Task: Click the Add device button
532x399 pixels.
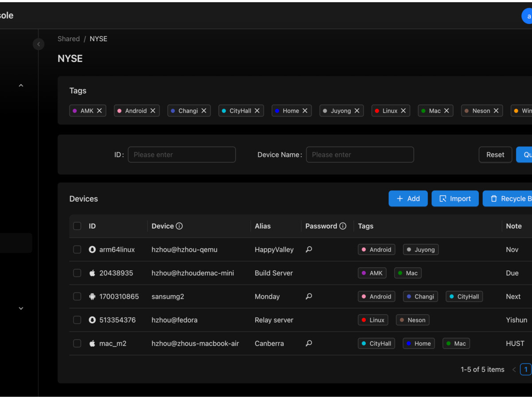Action: (x=408, y=199)
